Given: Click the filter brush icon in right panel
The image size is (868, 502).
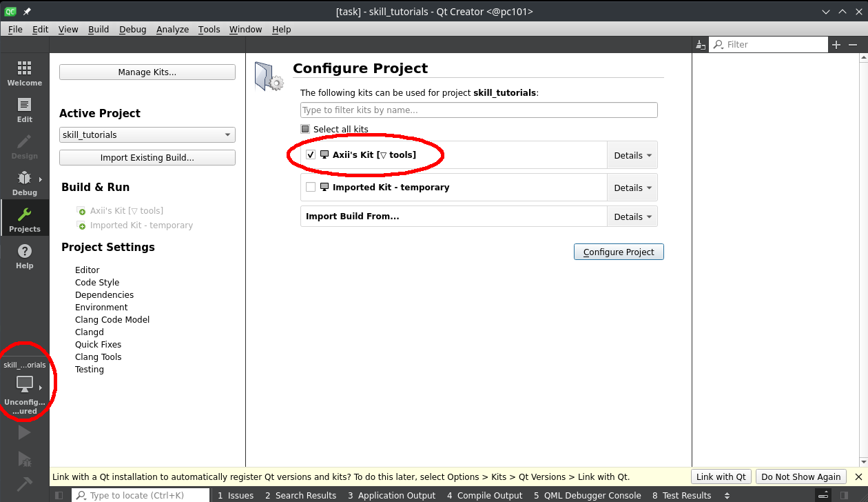Looking at the screenshot, I should [701, 45].
